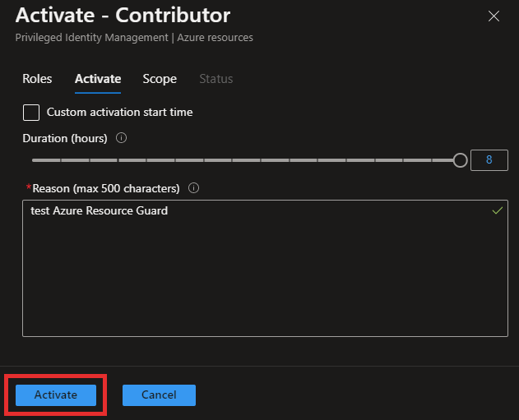Image resolution: width=519 pixels, height=420 pixels.
Task: Enable Custom activation start time checkbox
Action: [x=31, y=113]
